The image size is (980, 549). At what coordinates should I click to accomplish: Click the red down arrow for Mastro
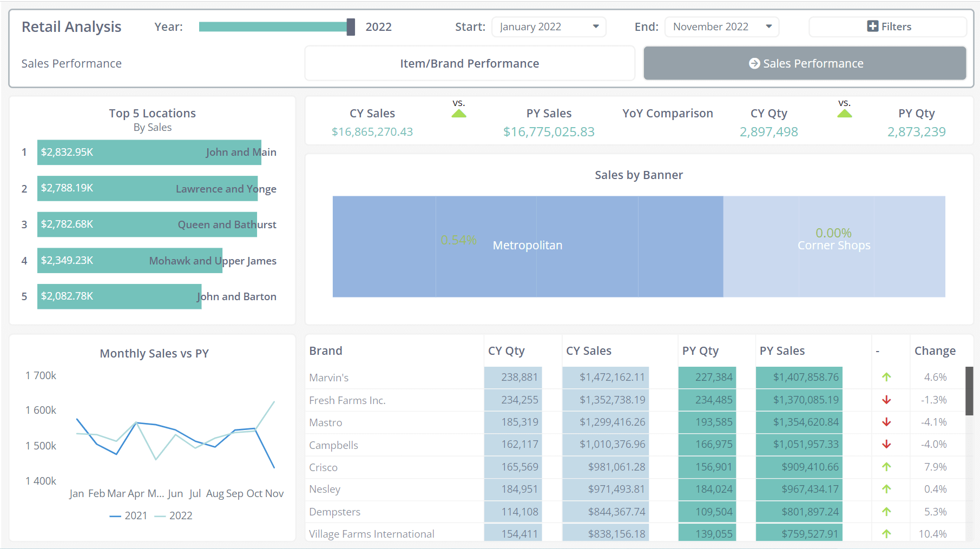[x=886, y=422]
